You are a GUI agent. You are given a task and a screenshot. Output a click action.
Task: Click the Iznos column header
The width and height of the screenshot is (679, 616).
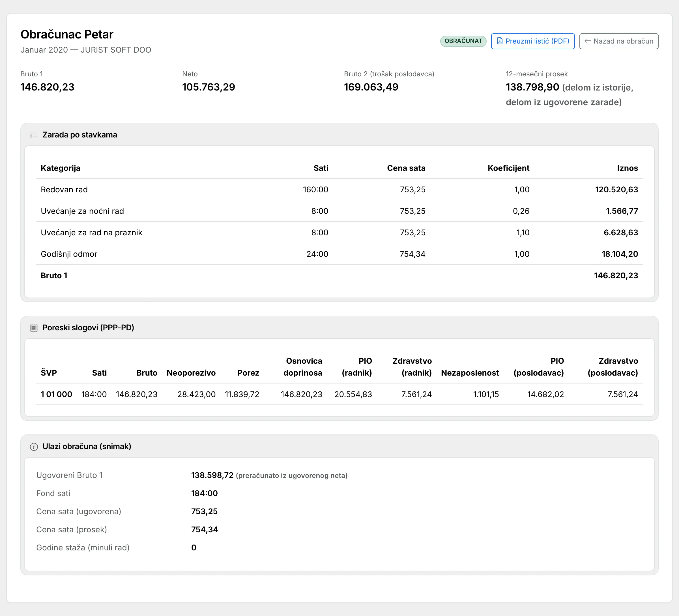pyautogui.click(x=628, y=168)
